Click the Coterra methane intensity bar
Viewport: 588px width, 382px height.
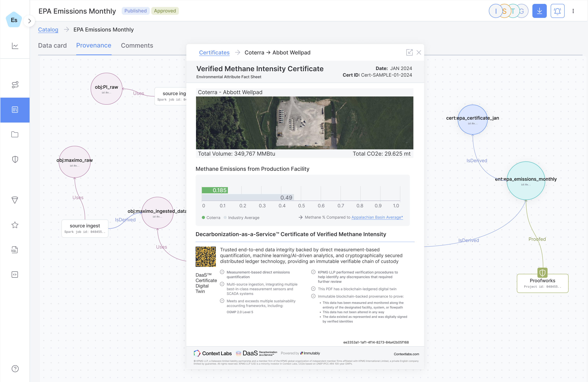[215, 190]
